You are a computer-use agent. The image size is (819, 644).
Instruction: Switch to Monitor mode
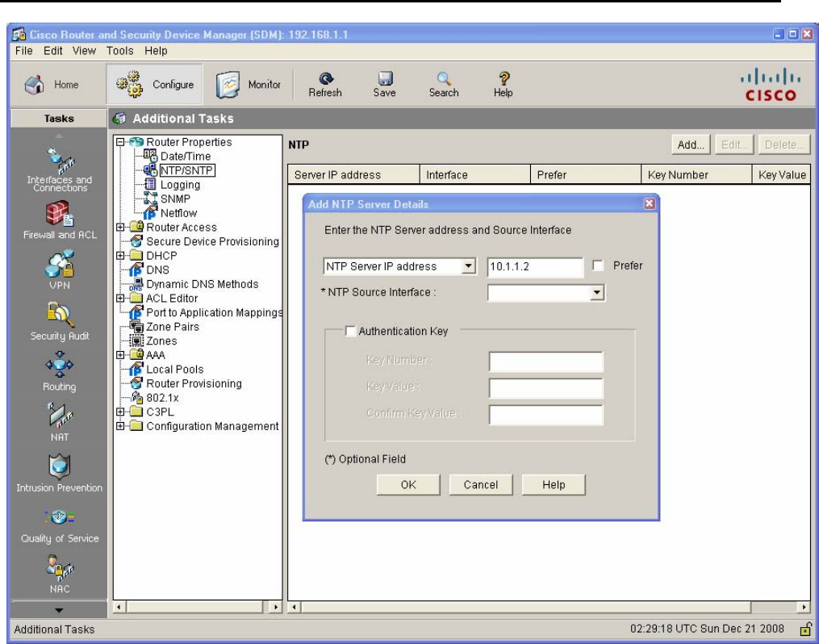coord(248,85)
